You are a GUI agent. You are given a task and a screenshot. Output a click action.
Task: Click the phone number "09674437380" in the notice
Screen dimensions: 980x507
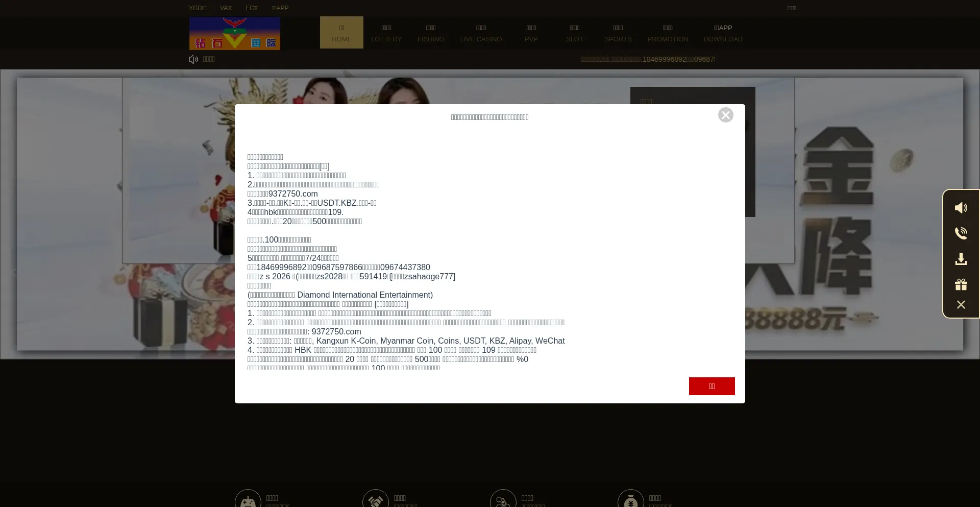pos(405,268)
